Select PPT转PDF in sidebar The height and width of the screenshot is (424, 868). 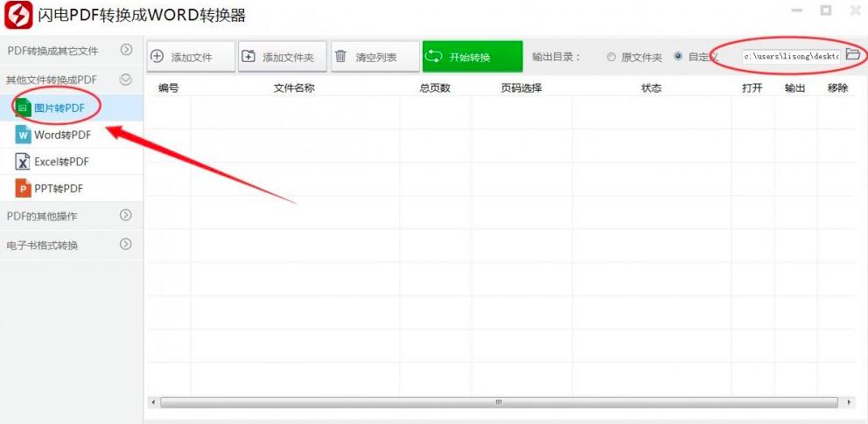click(x=72, y=189)
